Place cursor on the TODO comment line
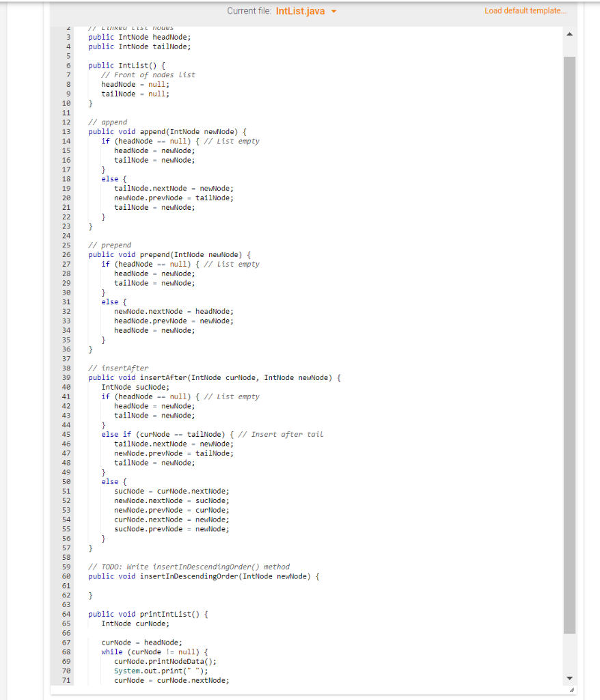This screenshot has width=600, height=700. pyautogui.click(x=188, y=566)
